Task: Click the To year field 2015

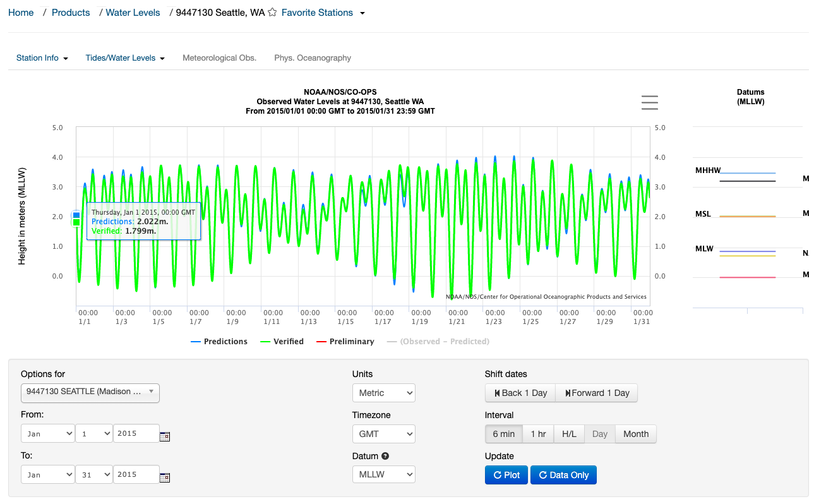Action: pyautogui.click(x=136, y=474)
